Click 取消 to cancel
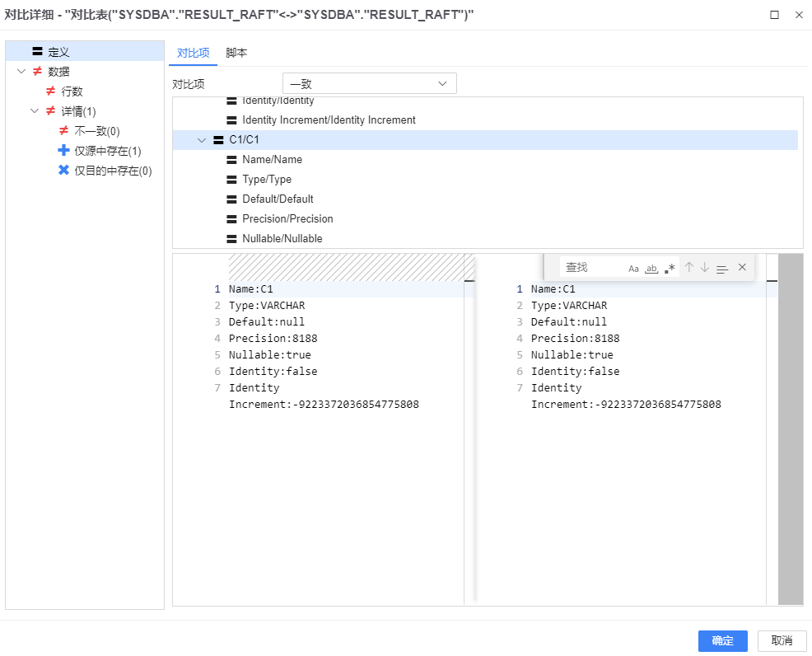812x656 pixels. (x=782, y=641)
